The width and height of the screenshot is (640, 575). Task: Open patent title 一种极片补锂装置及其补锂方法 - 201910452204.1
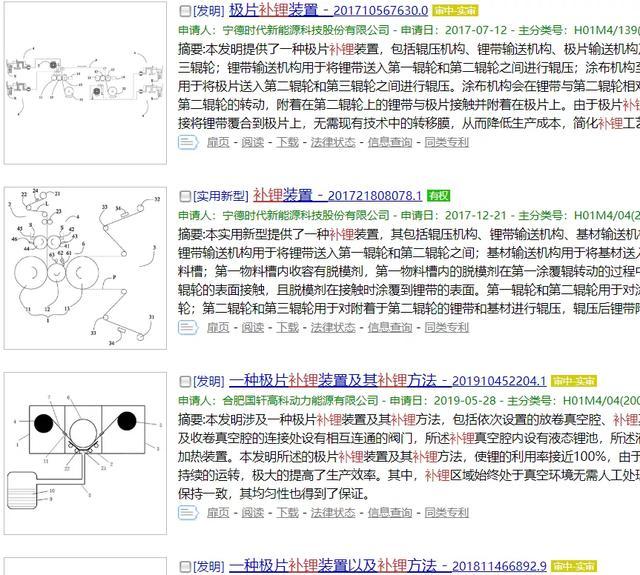[x=387, y=381]
